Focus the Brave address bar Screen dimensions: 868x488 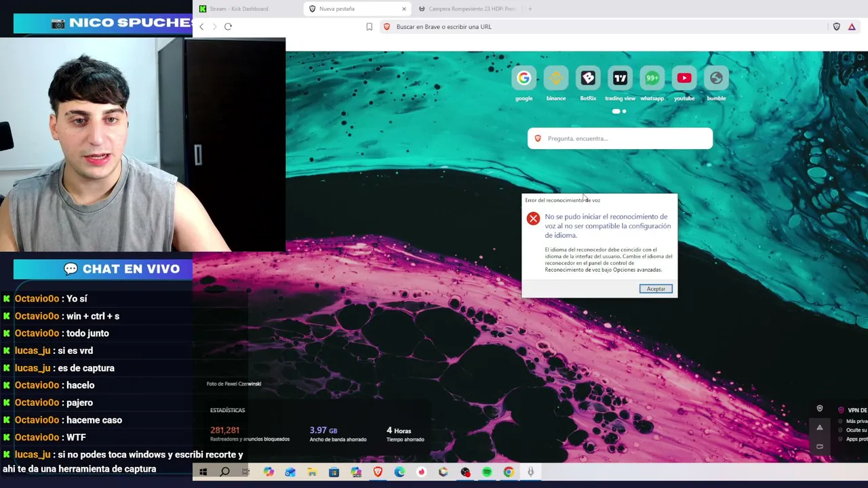pyautogui.click(x=604, y=26)
